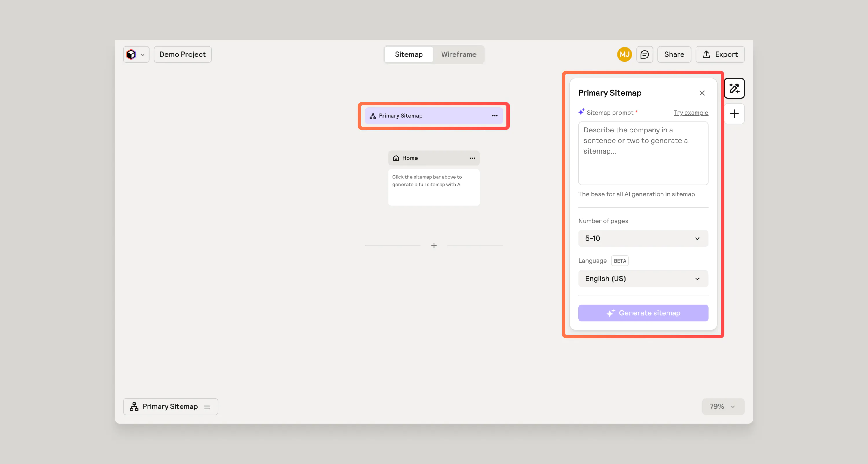Screen dimensions: 868x464
Task: Focus the Sitemap prompt text area
Action: click(643, 153)
